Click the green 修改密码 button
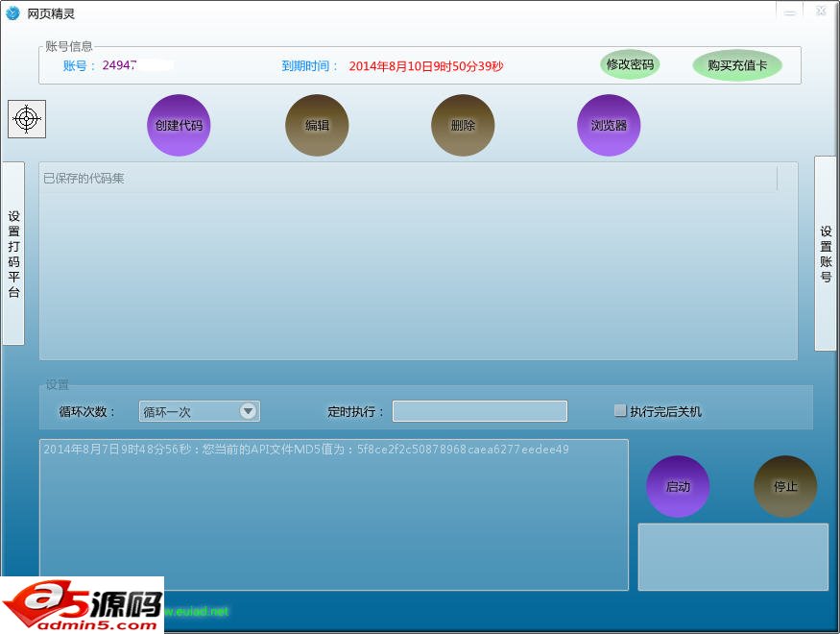This screenshot has height=634, width=840. pyautogui.click(x=630, y=65)
